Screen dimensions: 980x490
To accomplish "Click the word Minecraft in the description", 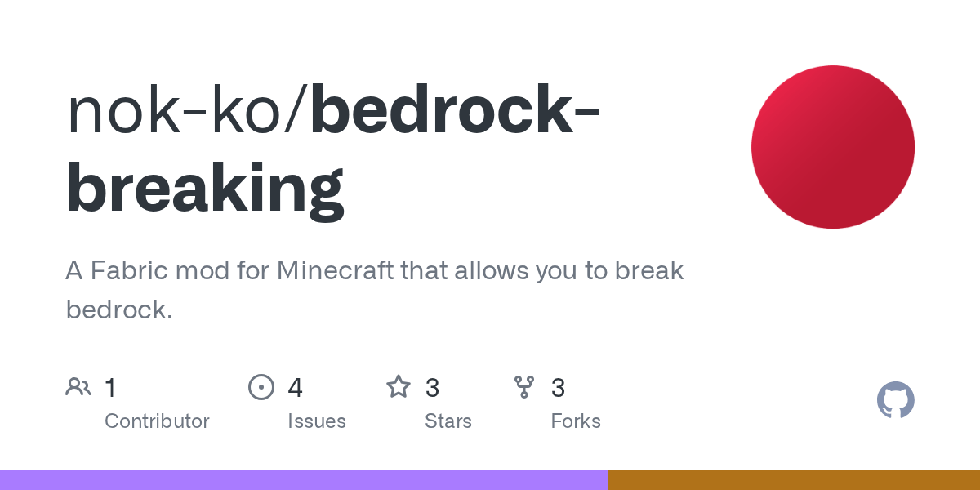I will (x=336, y=270).
